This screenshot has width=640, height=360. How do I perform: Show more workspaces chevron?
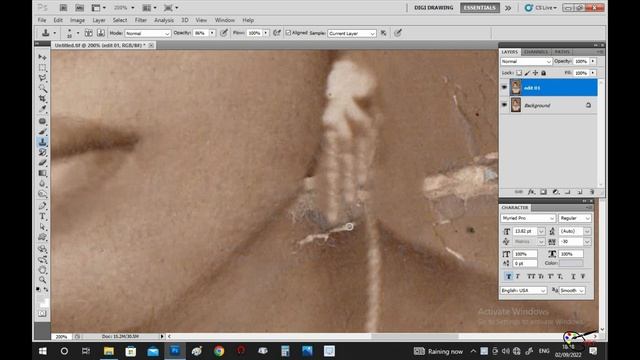pos(508,8)
